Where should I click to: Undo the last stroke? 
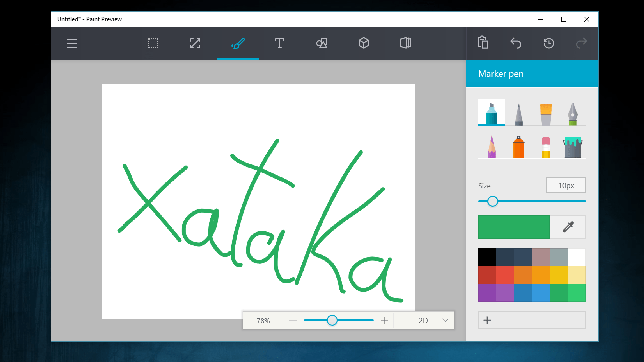click(516, 43)
